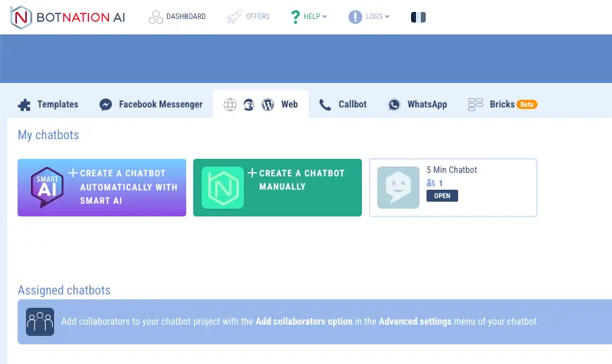
Task: Create a chatbot manually
Action: point(278,188)
